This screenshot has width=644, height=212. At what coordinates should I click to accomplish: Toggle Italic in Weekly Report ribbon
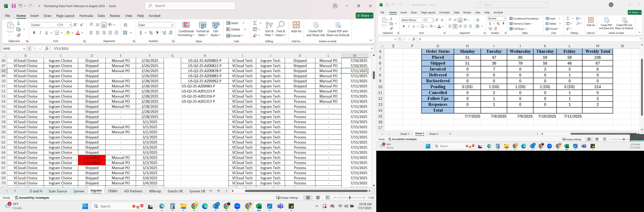pos(409,26)
